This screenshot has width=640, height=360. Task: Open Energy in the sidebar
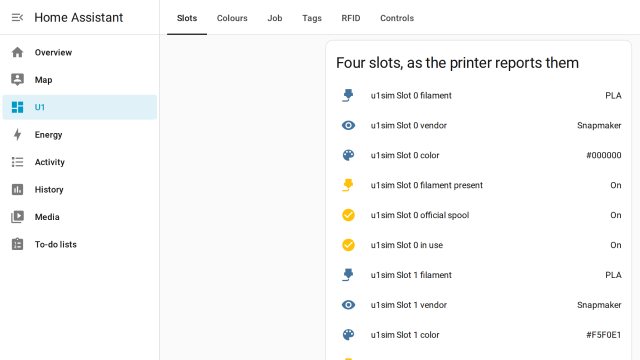pyautogui.click(x=80, y=134)
